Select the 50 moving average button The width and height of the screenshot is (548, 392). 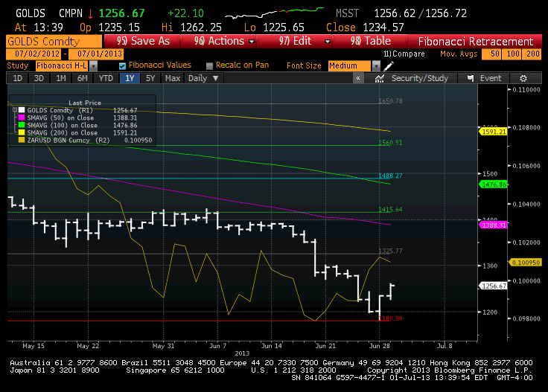click(x=491, y=54)
